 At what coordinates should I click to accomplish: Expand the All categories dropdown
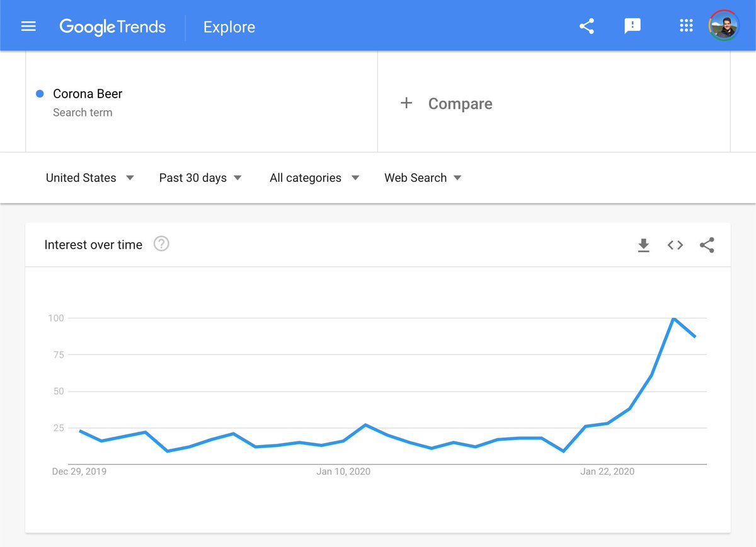[314, 178]
